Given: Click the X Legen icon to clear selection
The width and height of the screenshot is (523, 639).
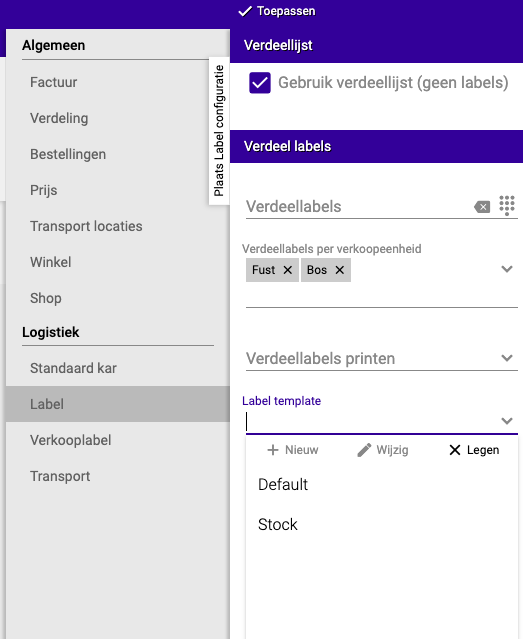Looking at the screenshot, I should pos(455,450).
